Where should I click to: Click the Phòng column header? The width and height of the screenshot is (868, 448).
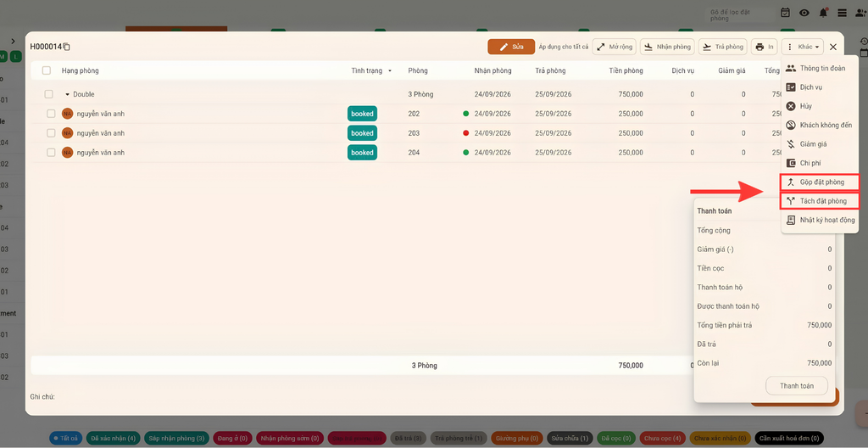coord(418,70)
